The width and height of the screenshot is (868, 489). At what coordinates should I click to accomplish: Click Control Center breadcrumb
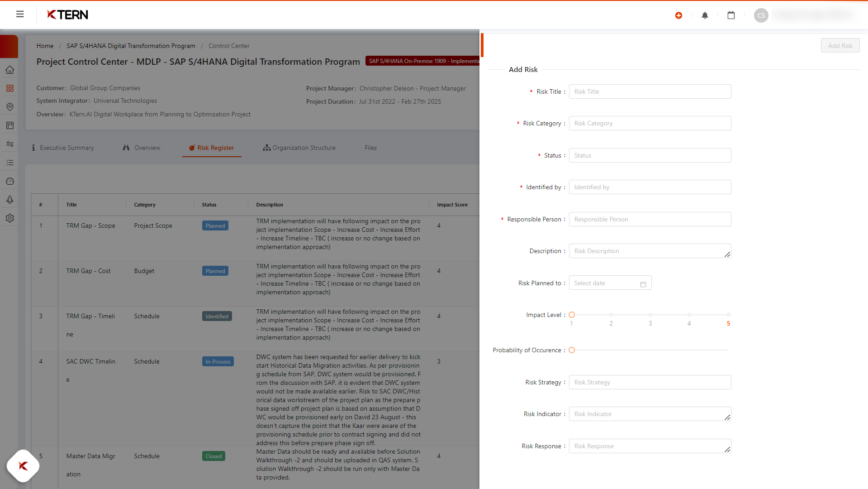tap(229, 46)
